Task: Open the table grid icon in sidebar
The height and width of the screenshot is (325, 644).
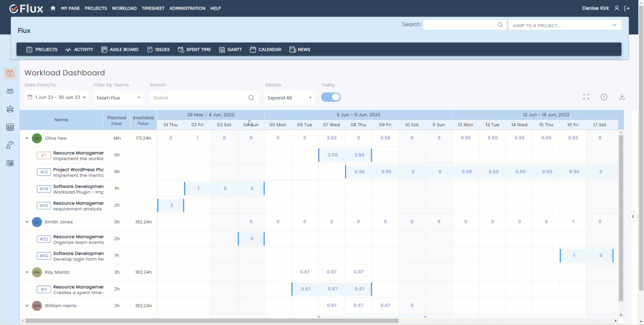Action: 10,127
